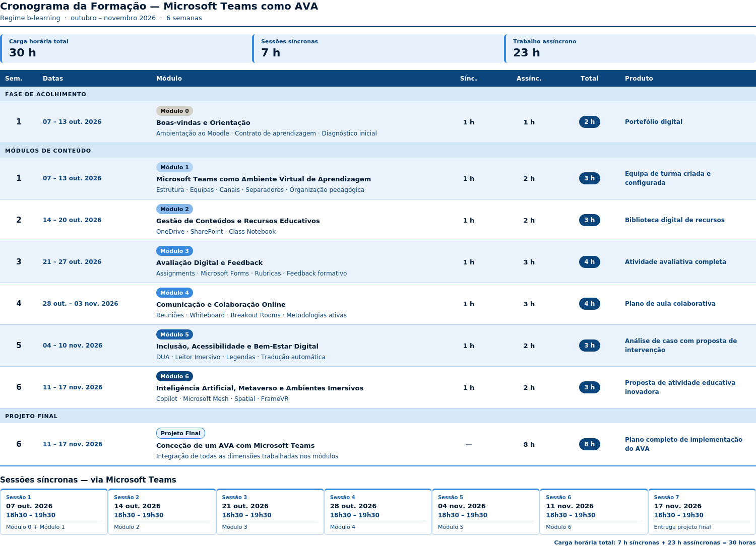Click the "Assínc." column header
The height and width of the screenshot is (546, 756).
(529, 79)
